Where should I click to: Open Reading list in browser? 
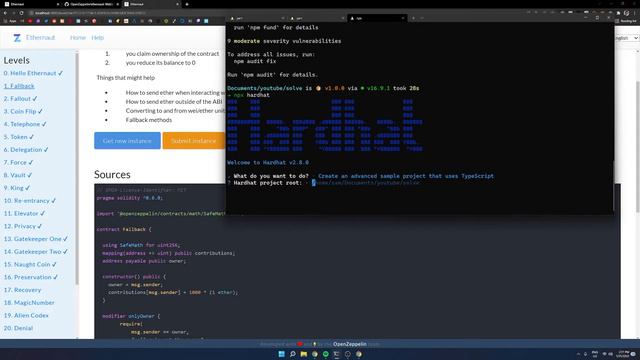pyautogui.click(x=626, y=21)
